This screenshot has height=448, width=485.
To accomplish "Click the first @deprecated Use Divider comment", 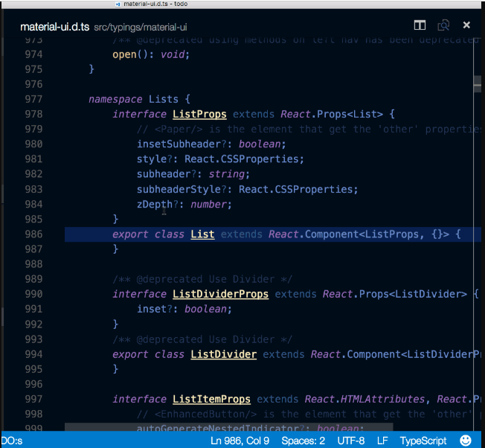I will tap(202, 279).
